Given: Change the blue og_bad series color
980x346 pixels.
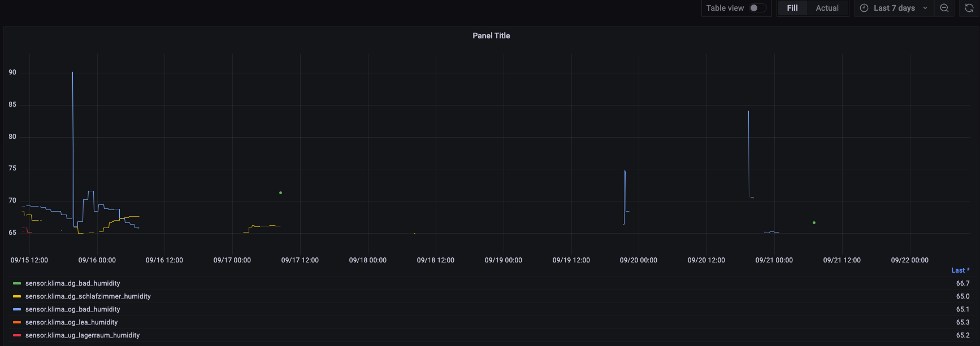Looking at the screenshot, I should [17, 309].
